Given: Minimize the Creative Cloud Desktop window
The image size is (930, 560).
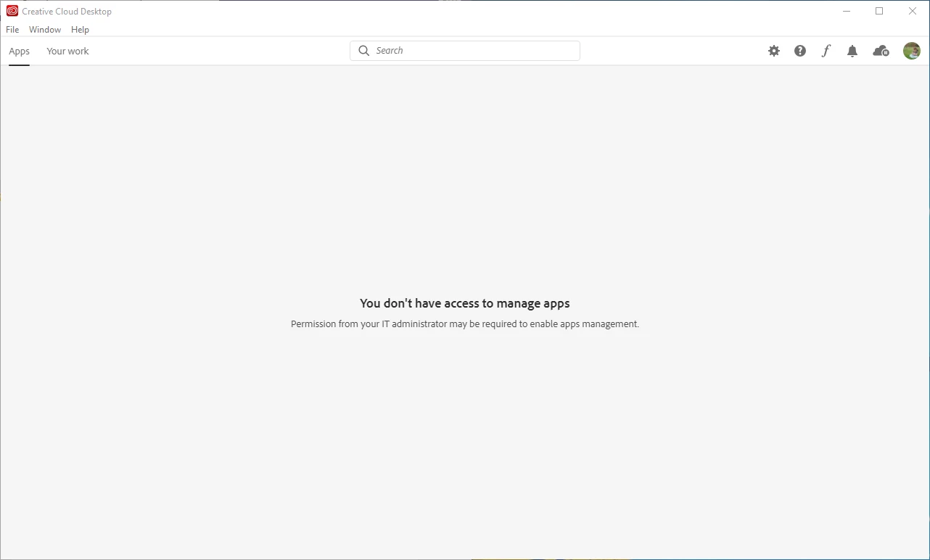Looking at the screenshot, I should 847,11.
